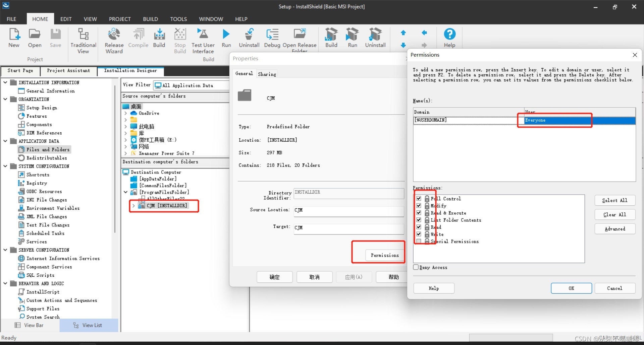Viewport: 644px width, 345px height.
Task: Collapse BEHAVIOR AND LOGIC section
Action: (5, 283)
